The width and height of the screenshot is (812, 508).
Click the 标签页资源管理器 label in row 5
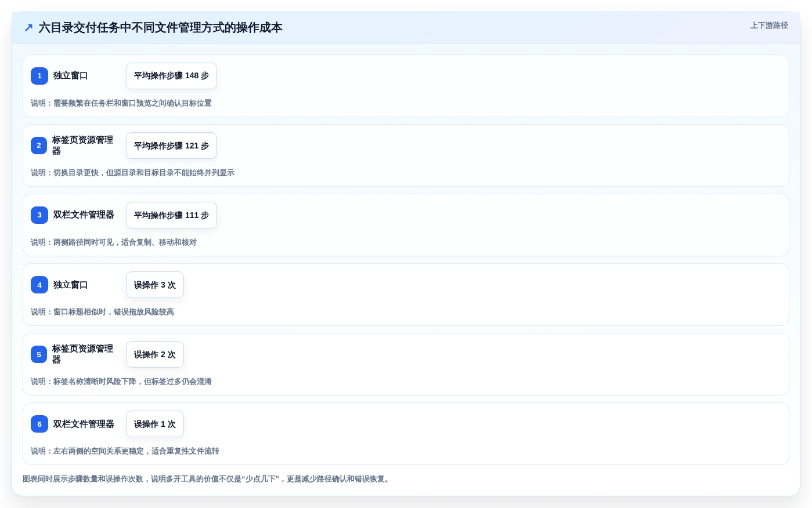(x=82, y=354)
